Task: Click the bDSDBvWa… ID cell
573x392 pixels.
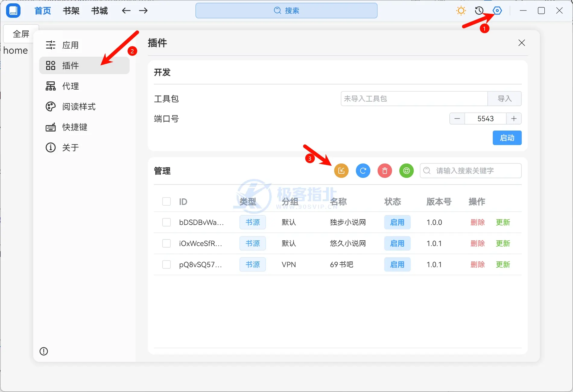Action: pos(201,222)
